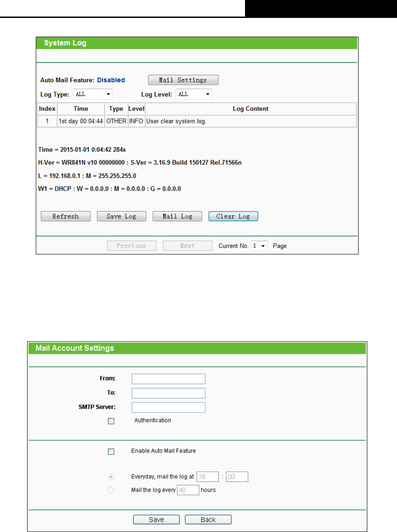397x532 pixels.
Task: Click the INFO level cell
Action: coord(136,121)
